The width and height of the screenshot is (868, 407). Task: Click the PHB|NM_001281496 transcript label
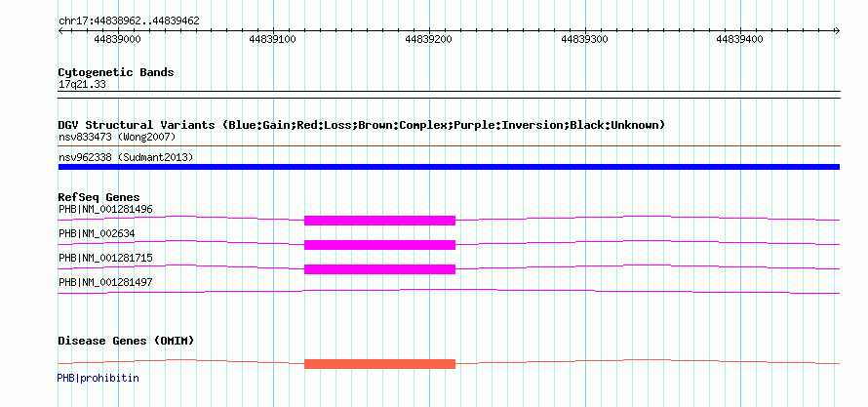tap(105, 209)
